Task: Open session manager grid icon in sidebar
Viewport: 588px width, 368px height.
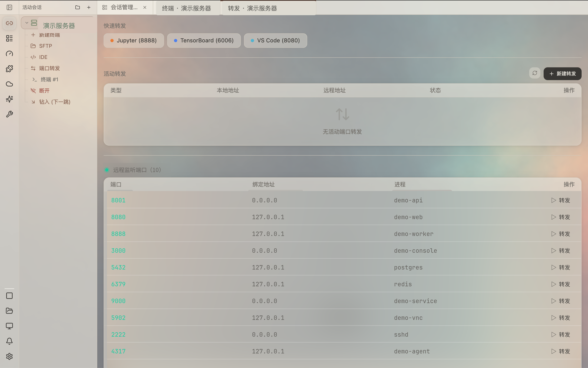Action: pyautogui.click(x=9, y=38)
